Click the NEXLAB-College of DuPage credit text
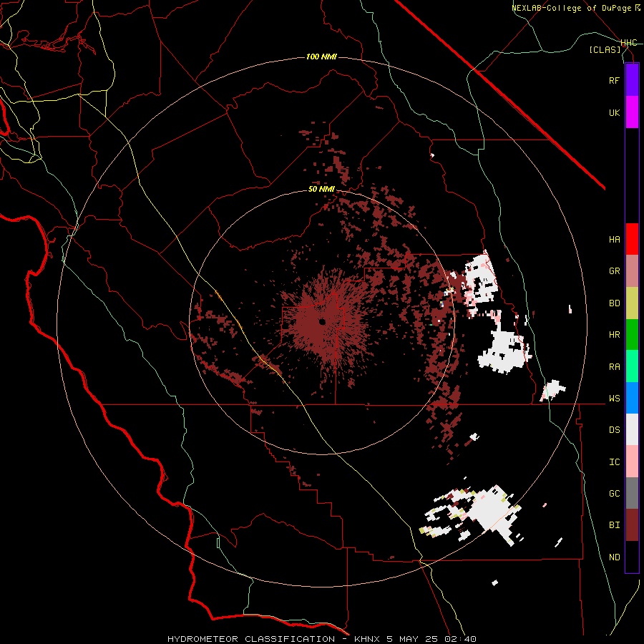This screenshot has height=644, width=644. coord(571,8)
